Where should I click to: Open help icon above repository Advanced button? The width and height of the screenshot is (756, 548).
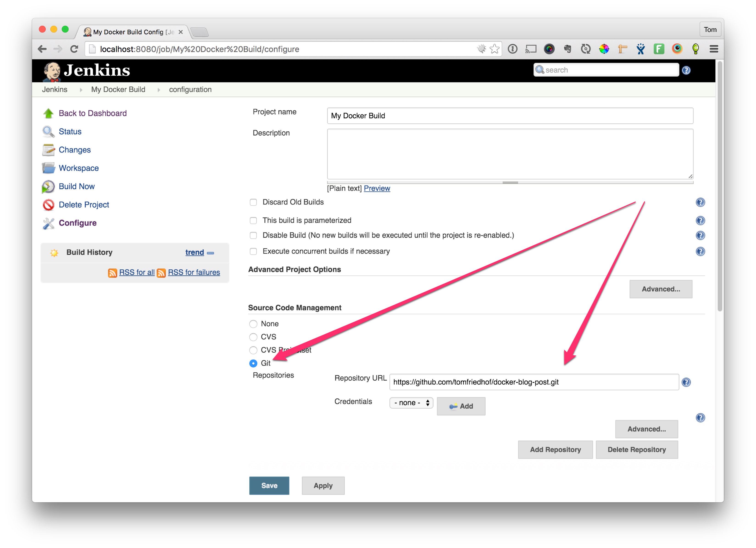tap(700, 418)
